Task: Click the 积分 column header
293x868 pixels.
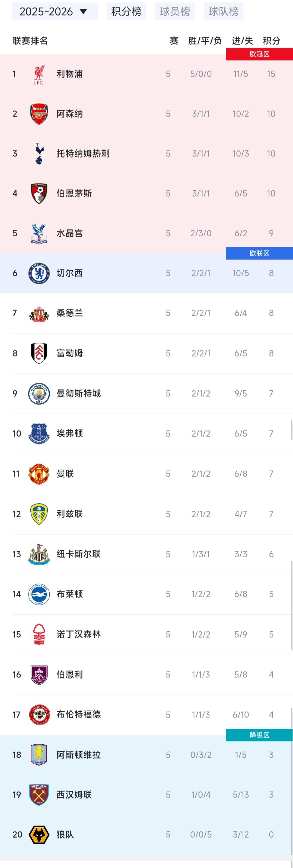Action: pos(271,41)
